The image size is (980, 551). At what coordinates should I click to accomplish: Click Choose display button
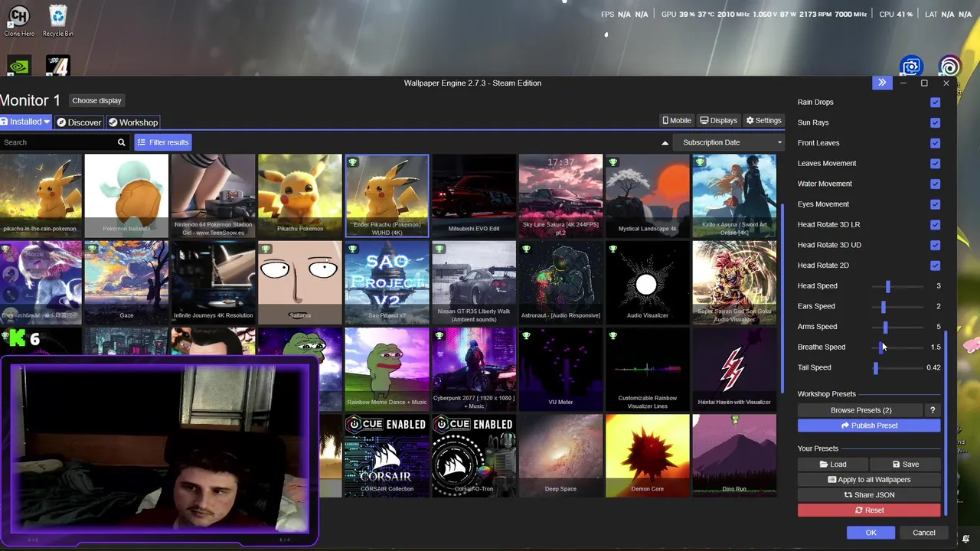[x=96, y=100]
